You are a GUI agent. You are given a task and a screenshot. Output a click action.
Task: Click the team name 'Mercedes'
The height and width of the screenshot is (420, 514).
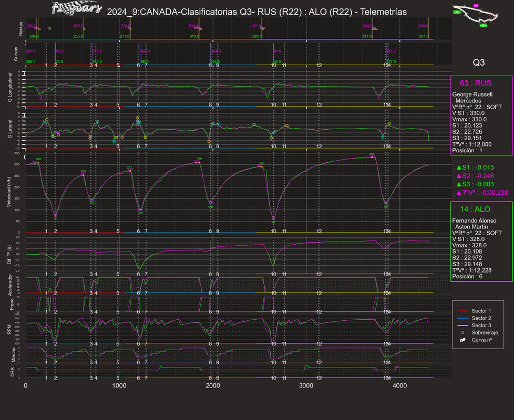click(x=468, y=101)
